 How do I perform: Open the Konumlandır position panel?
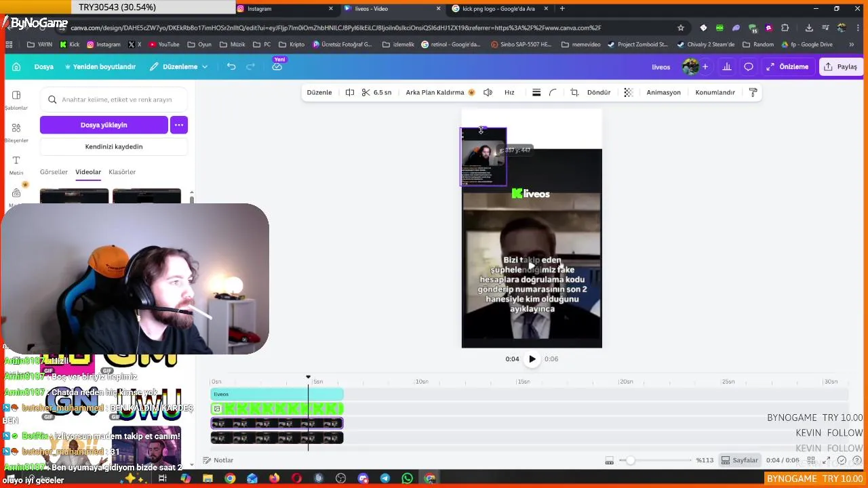pyautogui.click(x=715, y=92)
